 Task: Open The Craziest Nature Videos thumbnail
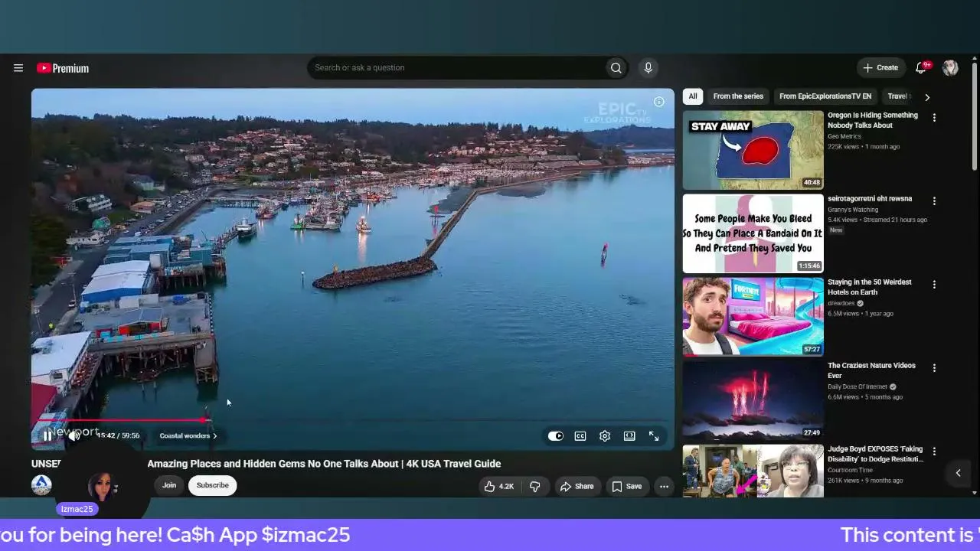coord(753,400)
